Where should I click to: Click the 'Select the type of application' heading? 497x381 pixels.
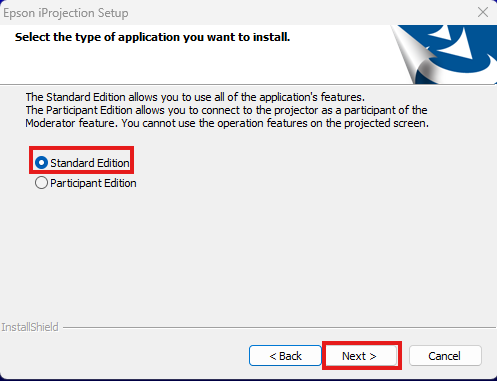click(x=152, y=37)
